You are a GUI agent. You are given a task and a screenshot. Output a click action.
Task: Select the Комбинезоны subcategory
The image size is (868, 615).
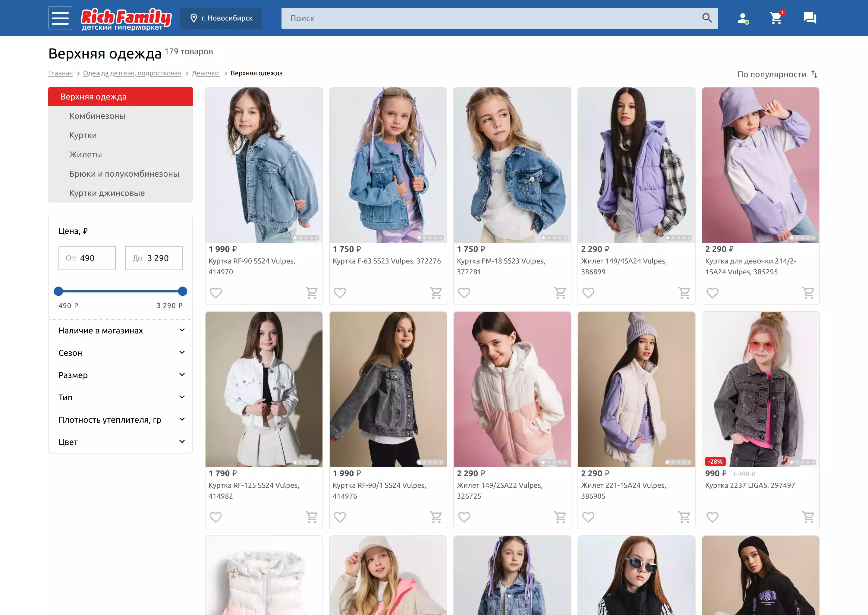(x=120, y=116)
